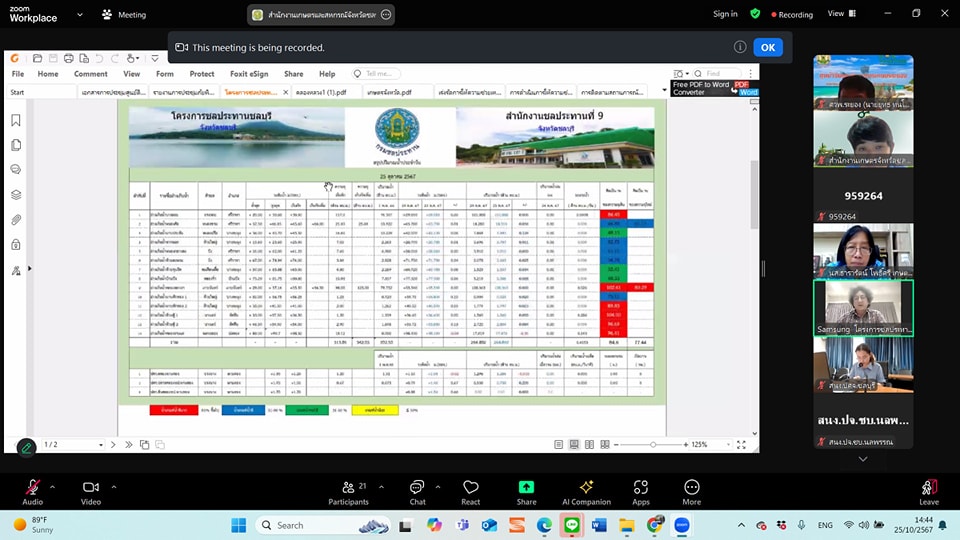Image resolution: width=960 pixels, height=540 pixels.
Task: Select the Samsung participant video thumbnail
Action: pos(863,307)
